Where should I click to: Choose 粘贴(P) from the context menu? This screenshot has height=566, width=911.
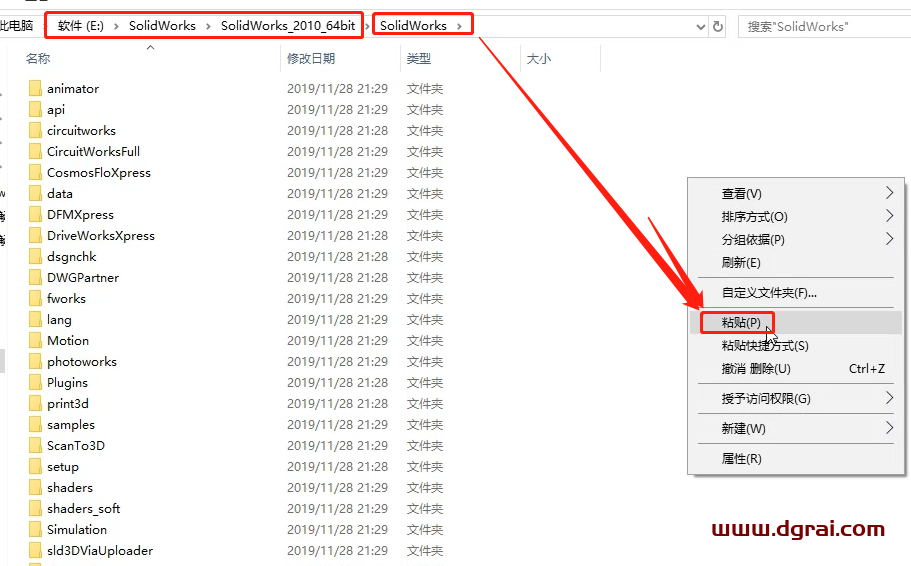pos(795,323)
